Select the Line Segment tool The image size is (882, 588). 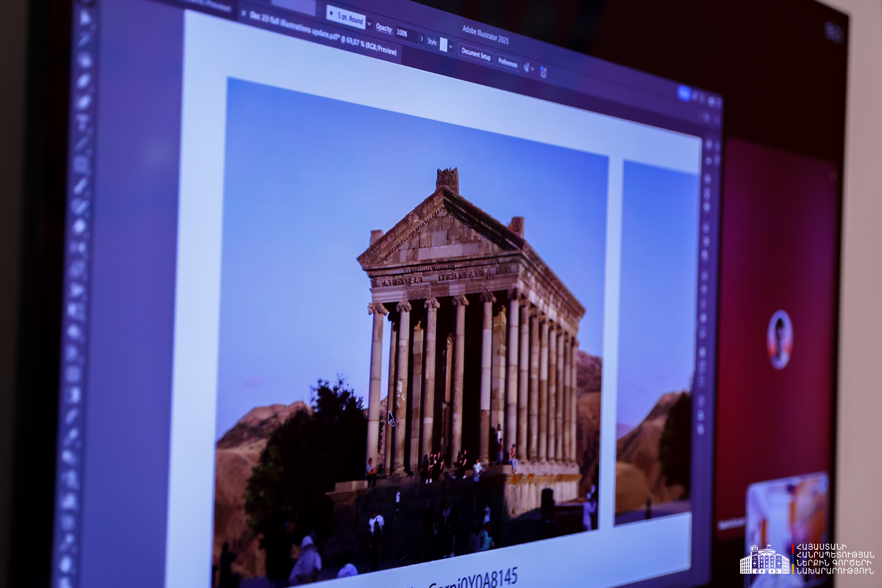pyautogui.click(x=83, y=142)
